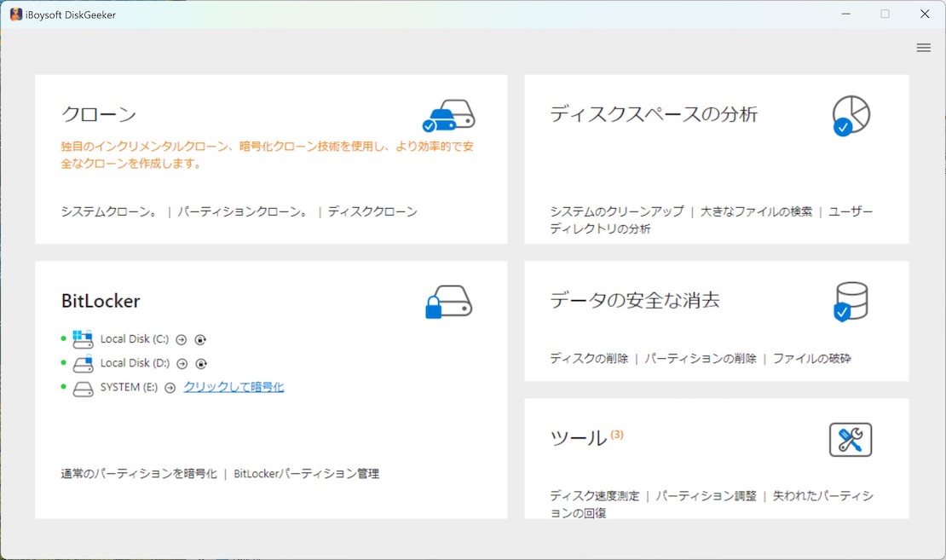
Task: Click the lock icon beside Local Disk (D:)
Action: pyautogui.click(x=201, y=364)
